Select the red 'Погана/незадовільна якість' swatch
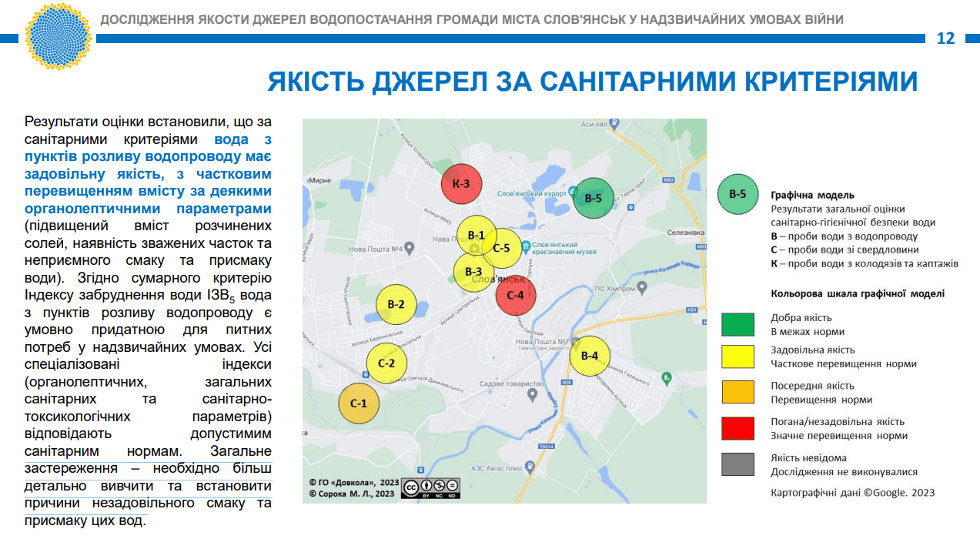The width and height of the screenshot is (980, 549). pos(738,428)
